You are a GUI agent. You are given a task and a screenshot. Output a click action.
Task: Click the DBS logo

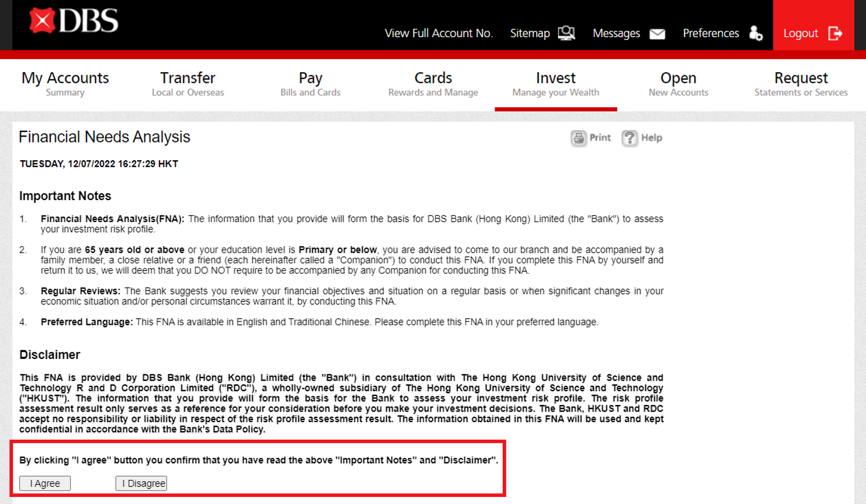point(74,21)
